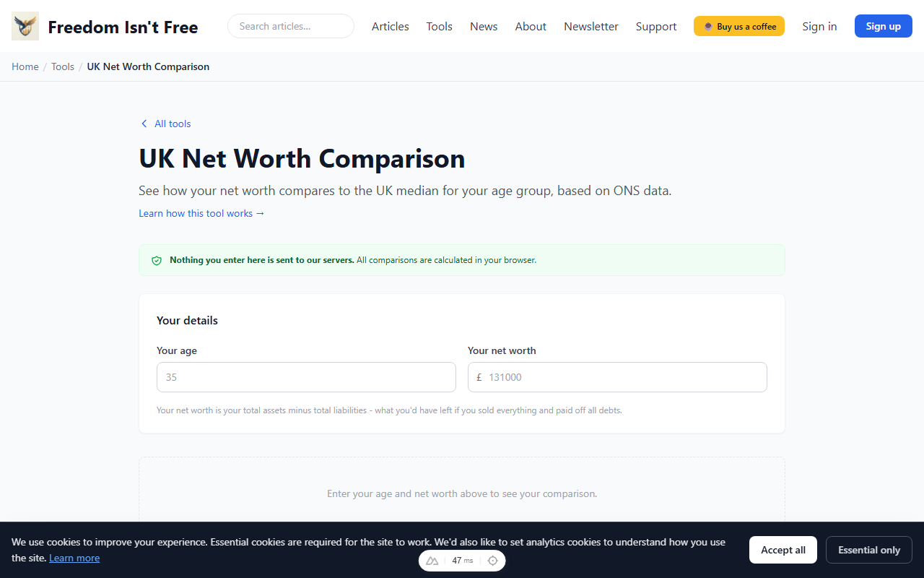
Task: Click the Your age input box
Action: click(306, 376)
